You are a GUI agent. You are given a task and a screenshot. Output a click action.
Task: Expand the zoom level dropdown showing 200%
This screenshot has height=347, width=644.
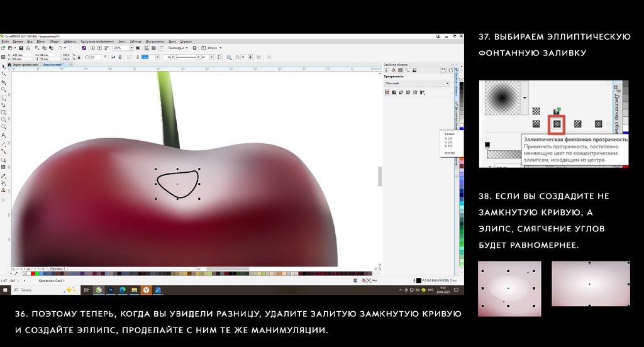pos(131,48)
